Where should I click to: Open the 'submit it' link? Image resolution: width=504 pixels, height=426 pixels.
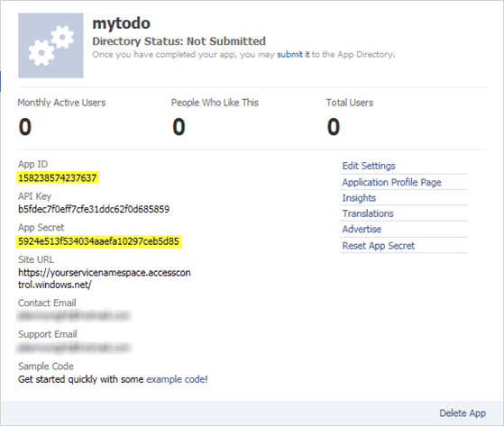[x=293, y=55]
